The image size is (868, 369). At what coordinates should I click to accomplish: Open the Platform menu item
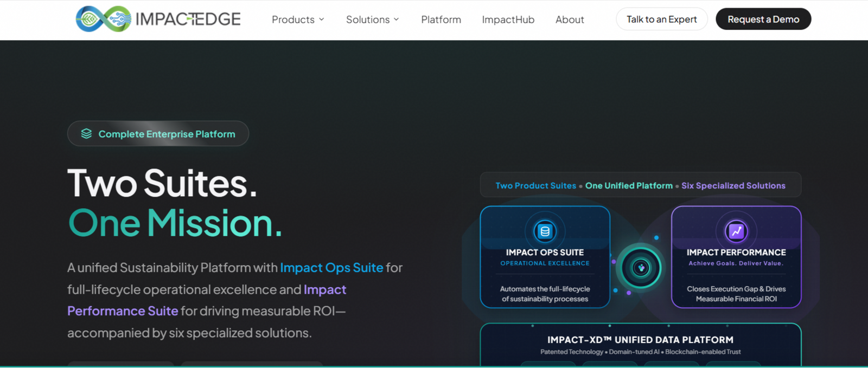point(441,20)
